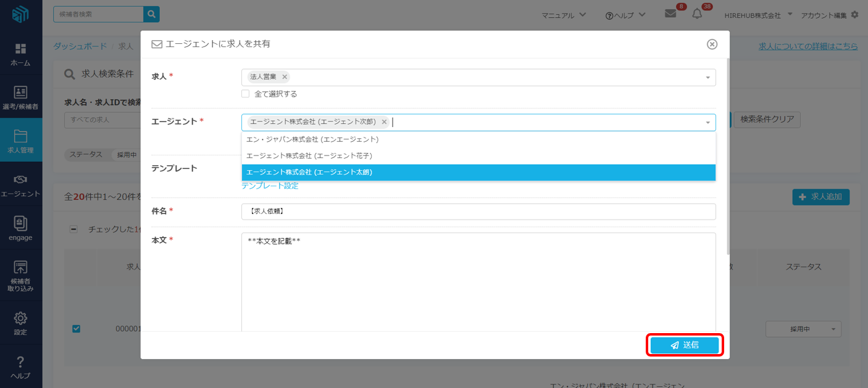Toggle the bulk selection checkbox

73,229
